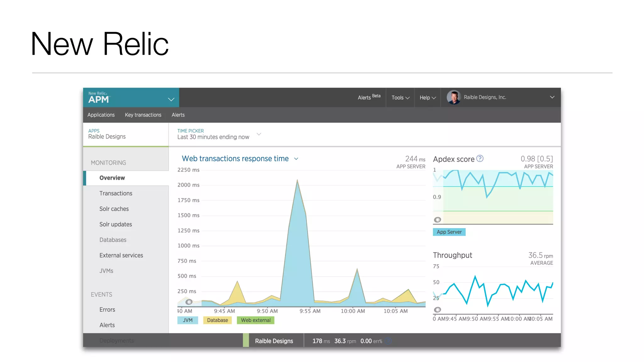644x362 pixels.
Task: Click the Throughput chart heading
Action: [452, 255]
